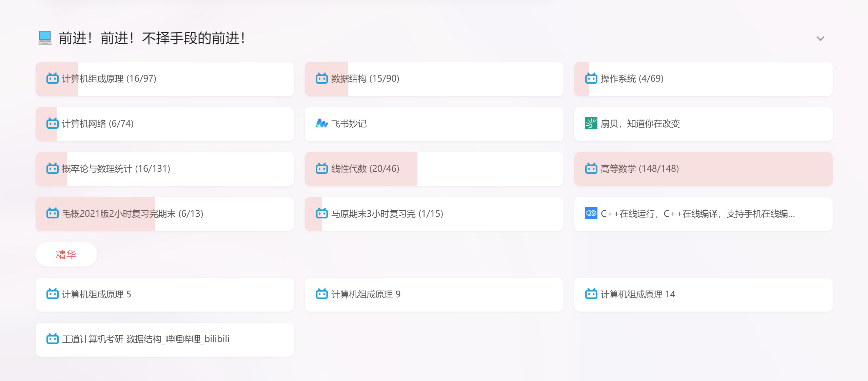Click the 飞书妙记 colorful logo icon
Viewport: 868px width, 381px height.
(x=322, y=124)
